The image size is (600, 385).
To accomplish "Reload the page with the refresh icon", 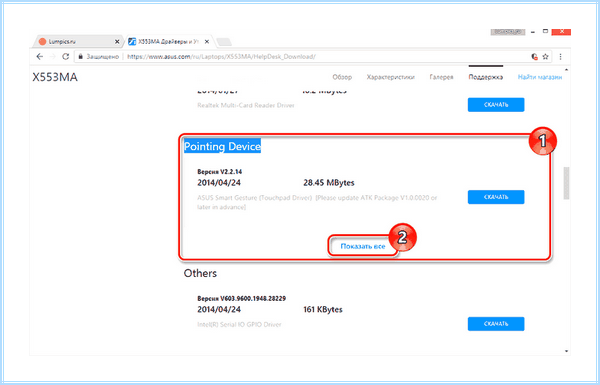I will (x=65, y=57).
